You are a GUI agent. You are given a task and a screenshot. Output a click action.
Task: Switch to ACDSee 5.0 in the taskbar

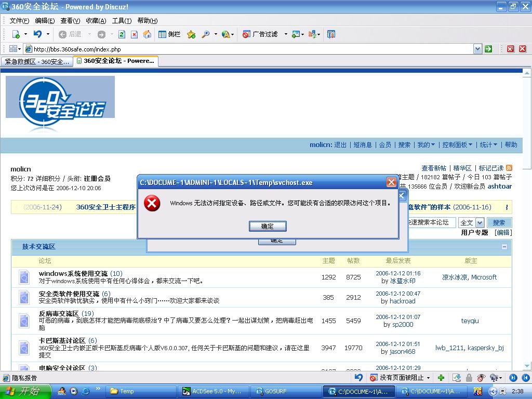pyautogui.click(x=214, y=391)
